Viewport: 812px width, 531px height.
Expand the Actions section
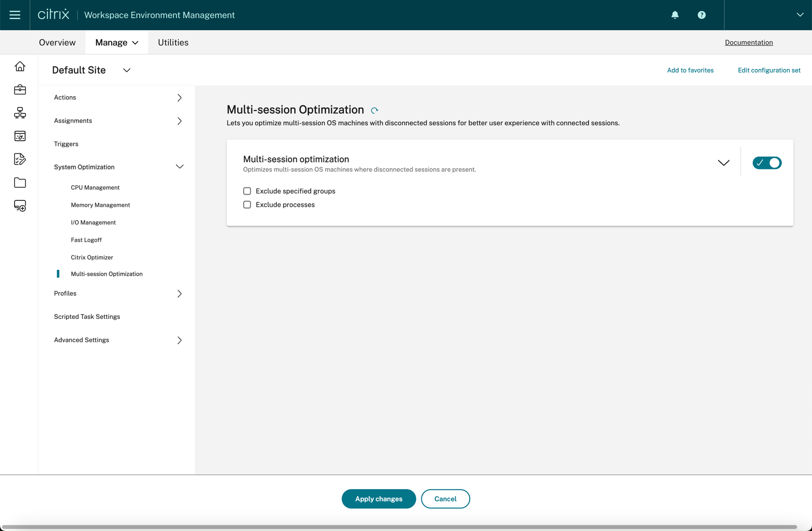coord(180,98)
